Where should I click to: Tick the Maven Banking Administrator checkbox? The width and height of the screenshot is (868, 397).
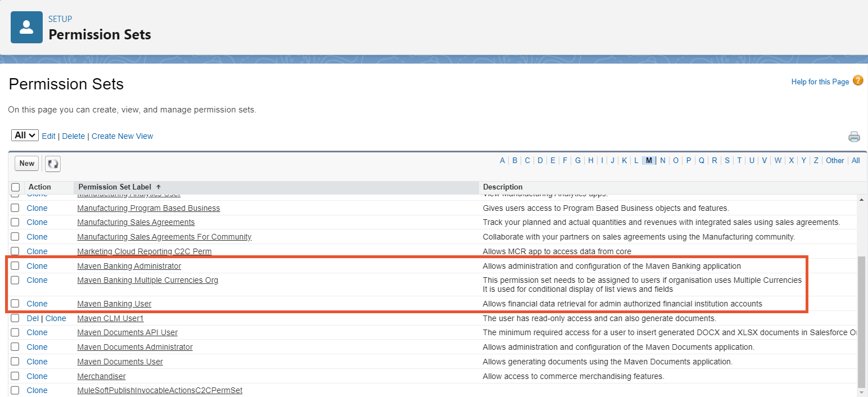coord(15,266)
